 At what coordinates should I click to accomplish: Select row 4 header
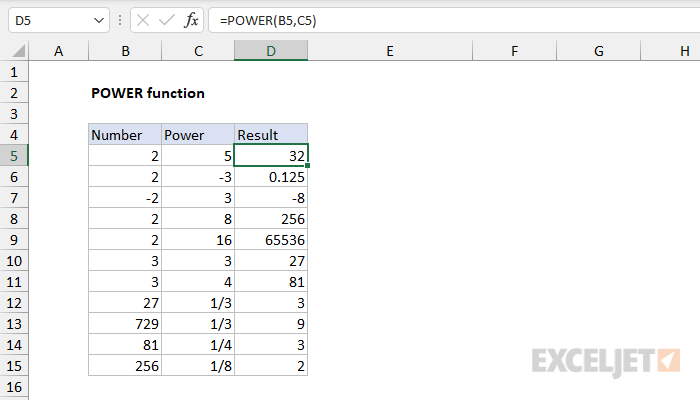tap(14, 135)
